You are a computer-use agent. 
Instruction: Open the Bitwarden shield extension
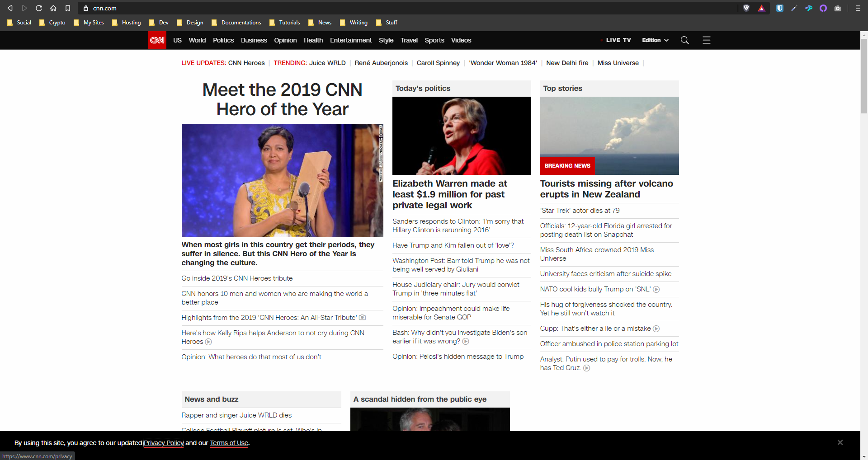pyautogui.click(x=780, y=8)
